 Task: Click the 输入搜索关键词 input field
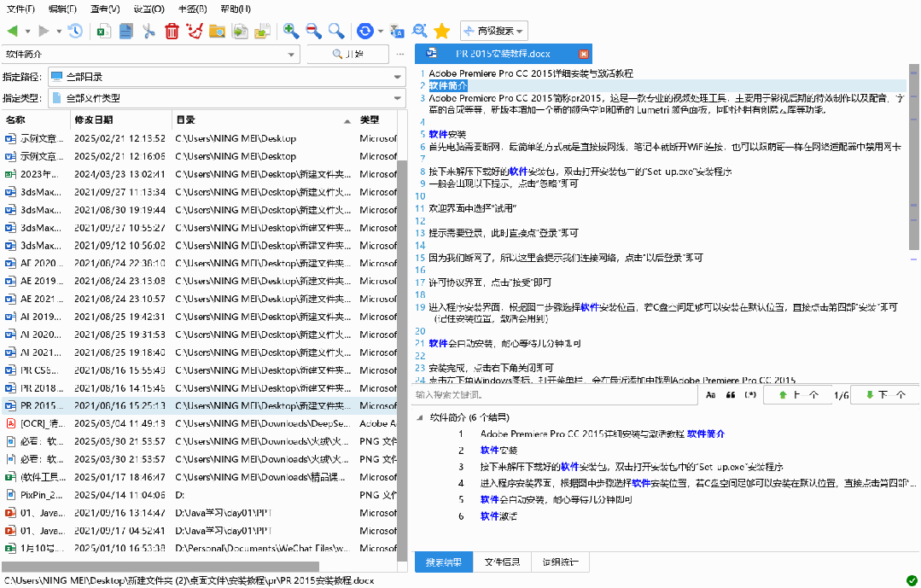tap(555, 395)
